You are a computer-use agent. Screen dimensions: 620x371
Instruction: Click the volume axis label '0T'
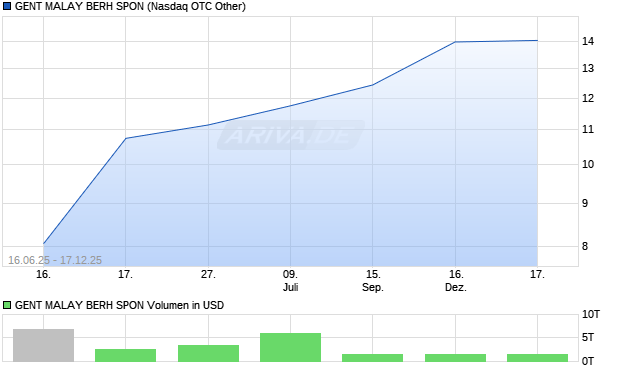coord(588,361)
